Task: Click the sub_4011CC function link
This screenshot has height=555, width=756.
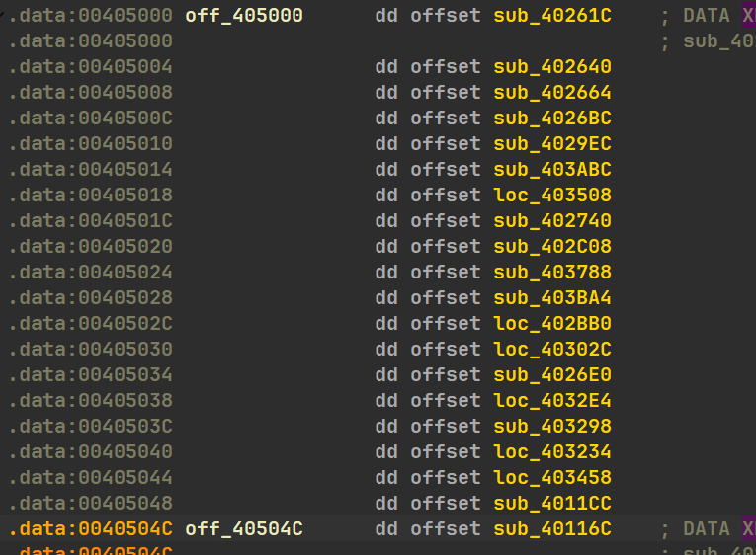Action: click(x=552, y=504)
